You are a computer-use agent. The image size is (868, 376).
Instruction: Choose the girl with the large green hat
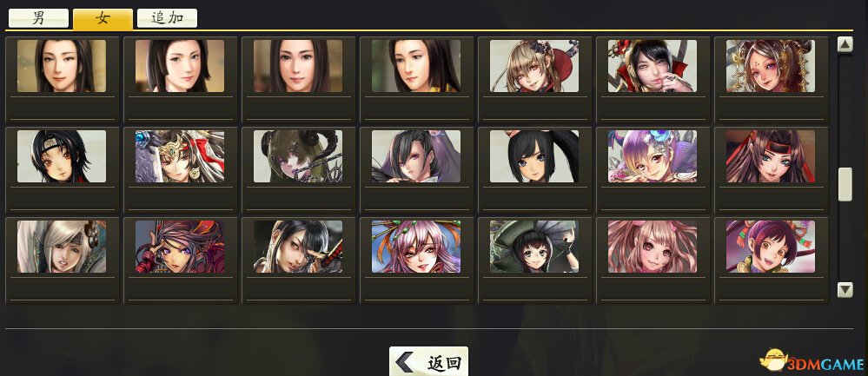pos(534,247)
